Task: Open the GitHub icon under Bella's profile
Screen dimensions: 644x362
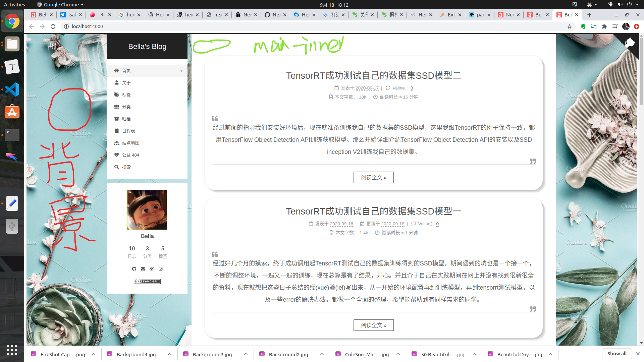Action: 134,269
